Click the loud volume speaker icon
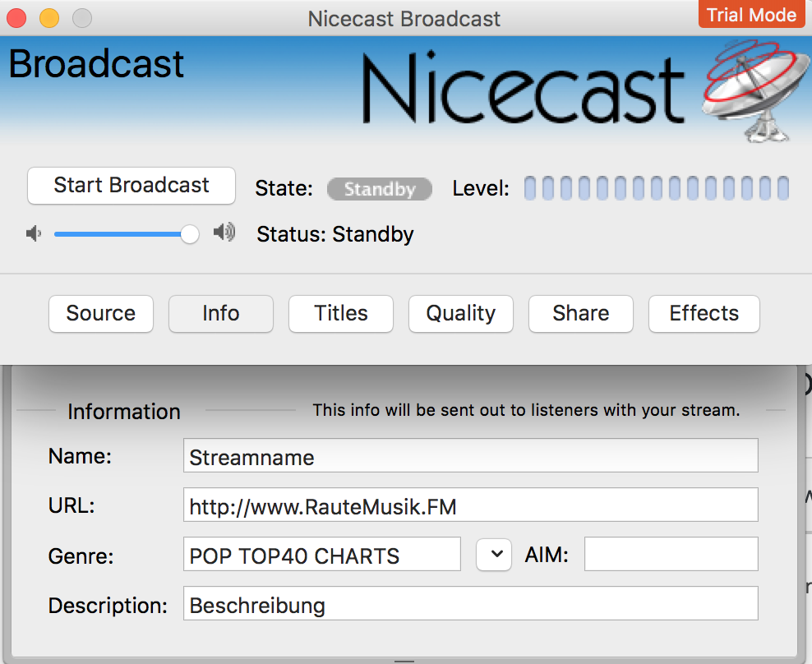This screenshot has height=664, width=812. pos(224,232)
